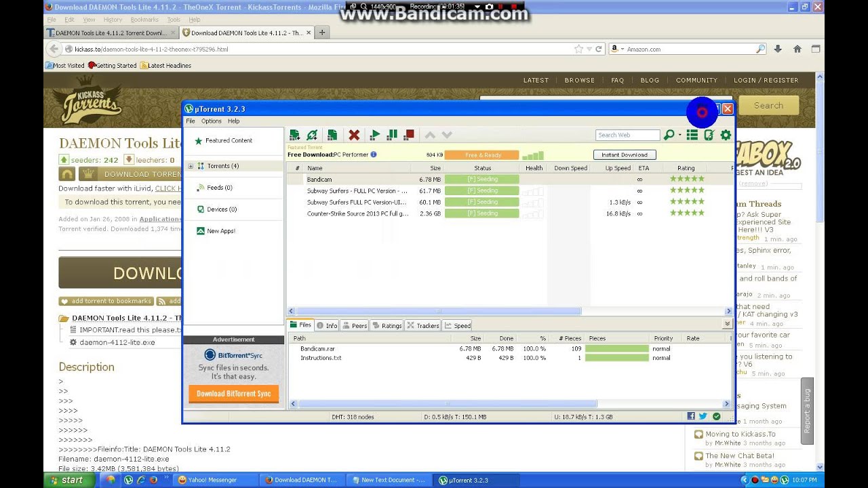Toggle the torrent list view icon
The height and width of the screenshot is (488, 868).
pyautogui.click(x=692, y=135)
